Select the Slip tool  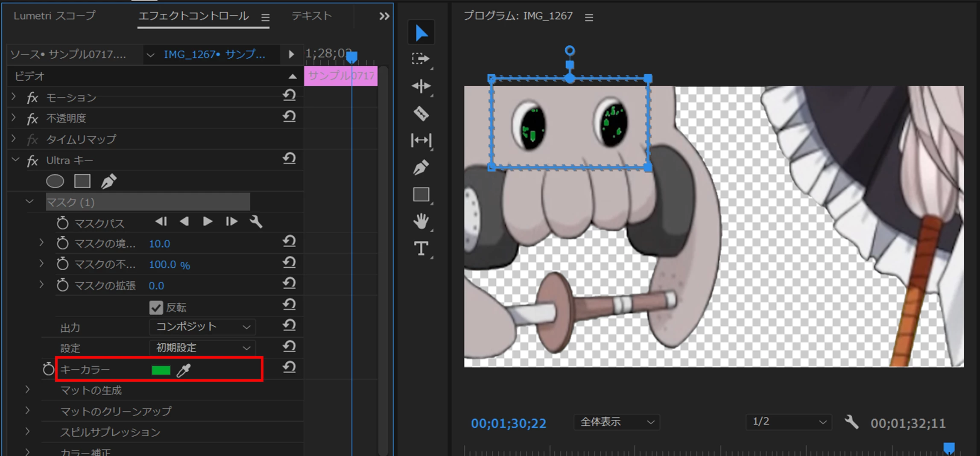[421, 140]
